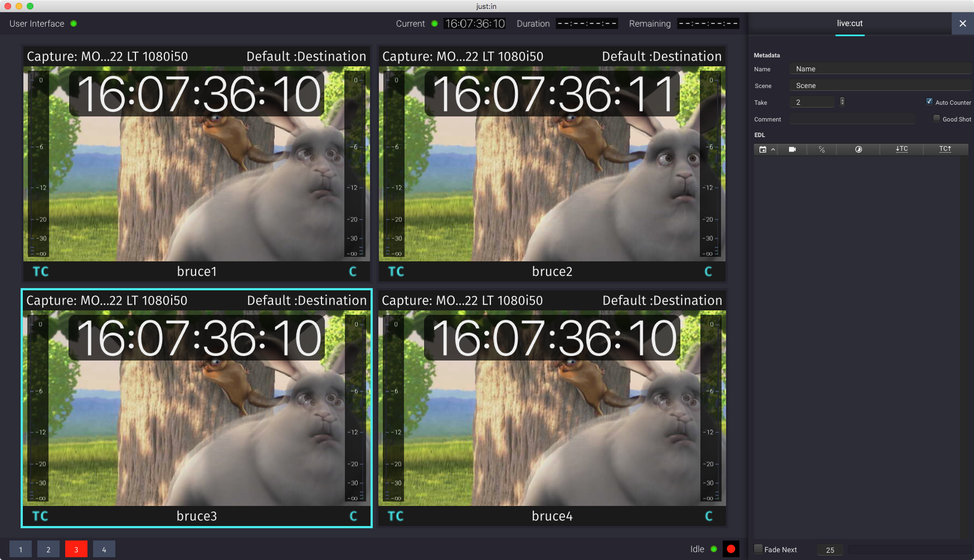Click the C icon on bruce2 channel
This screenshot has height=560, width=974.
[708, 271]
